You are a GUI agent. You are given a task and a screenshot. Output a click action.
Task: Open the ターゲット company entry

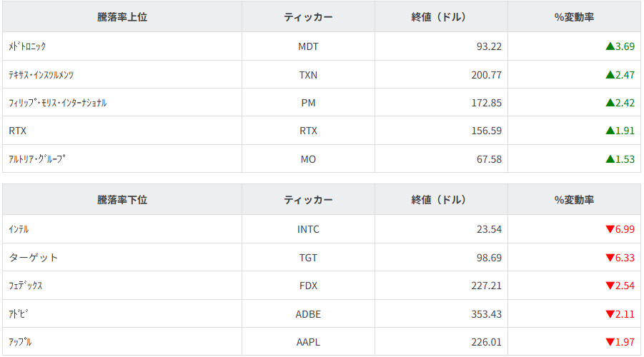pos(34,257)
